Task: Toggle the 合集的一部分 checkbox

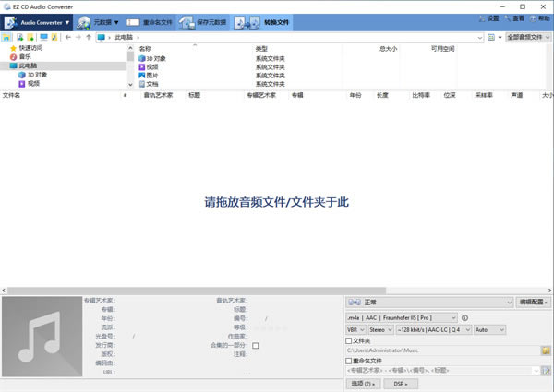Action: coord(256,346)
